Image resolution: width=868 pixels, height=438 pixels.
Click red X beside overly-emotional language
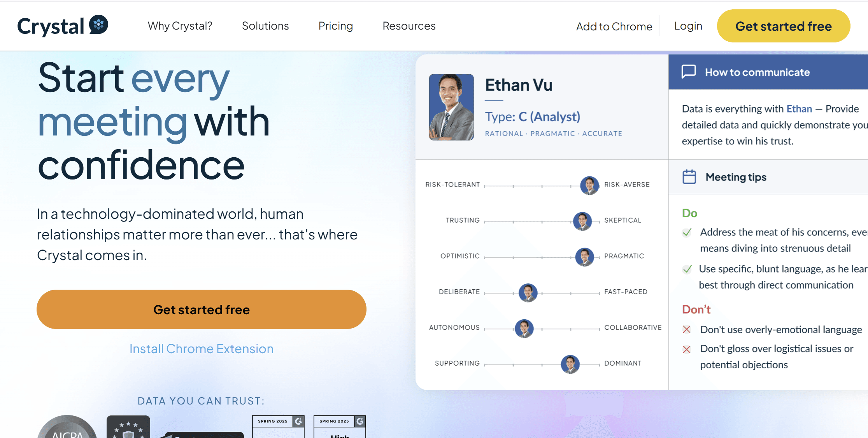[687, 330]
